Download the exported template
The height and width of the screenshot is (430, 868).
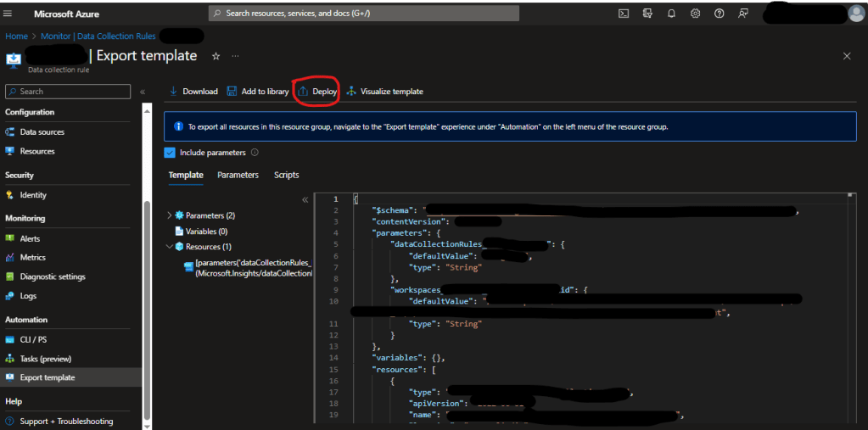click(193, 92)
